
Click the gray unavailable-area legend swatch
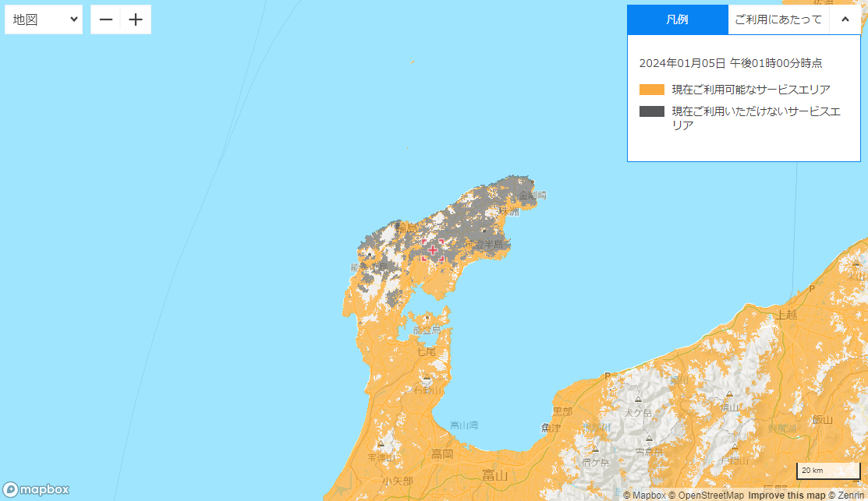point(651,111)
